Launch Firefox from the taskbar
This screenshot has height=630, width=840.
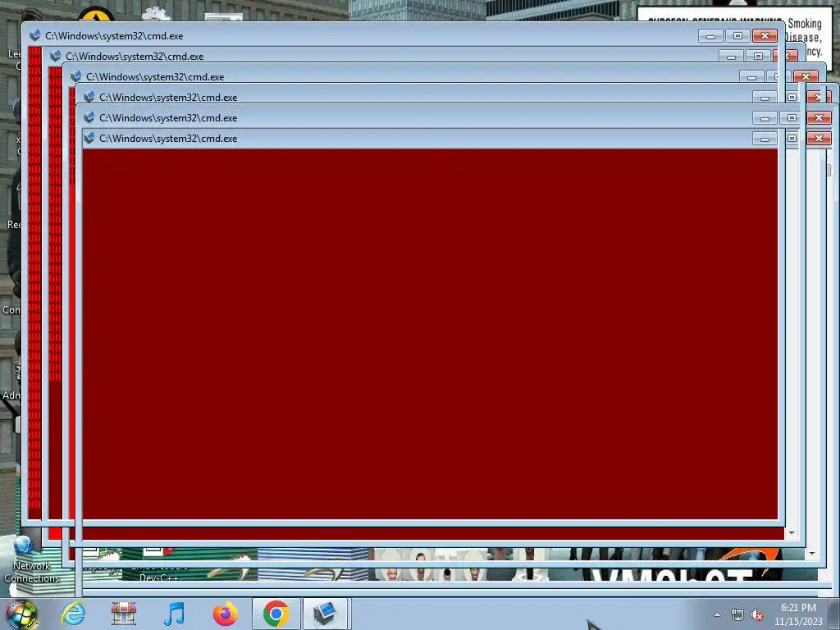(225, 614)
